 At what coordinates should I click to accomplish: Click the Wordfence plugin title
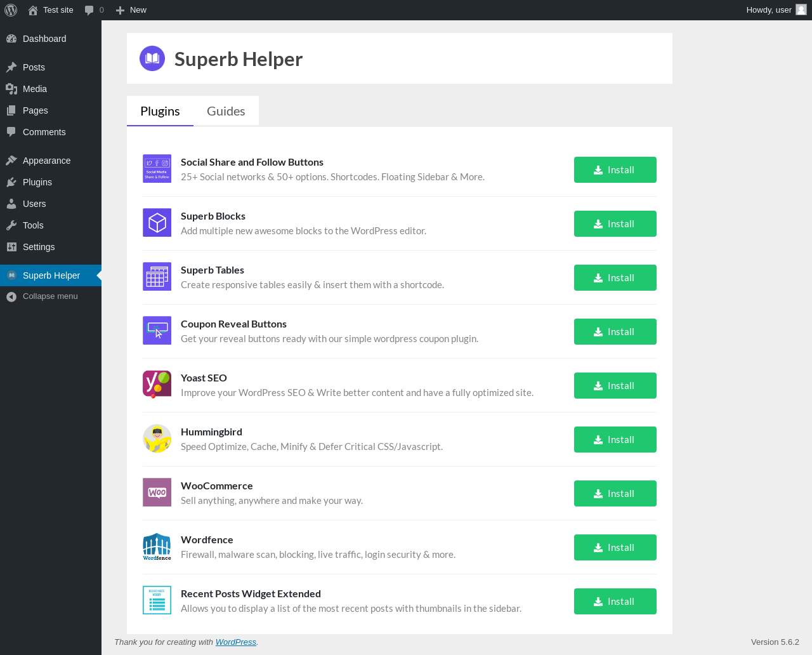[x=207, y=540]
